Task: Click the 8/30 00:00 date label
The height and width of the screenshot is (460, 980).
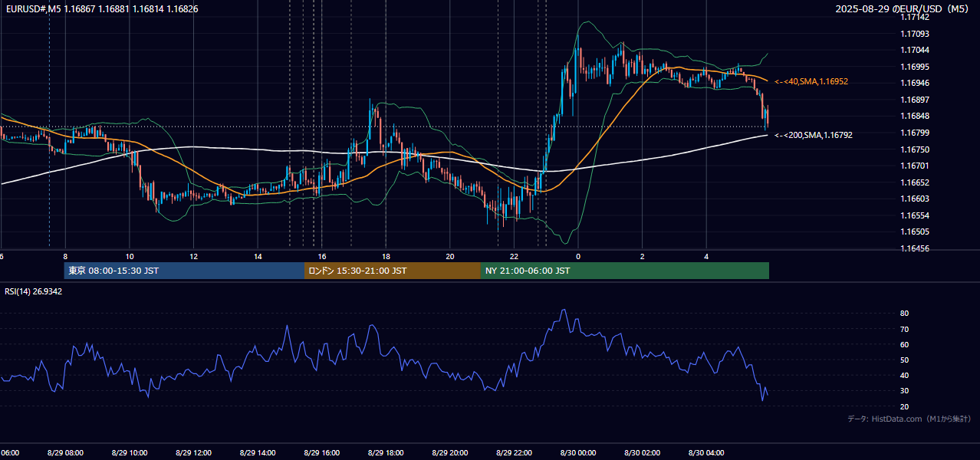Action: click(577, 452)
